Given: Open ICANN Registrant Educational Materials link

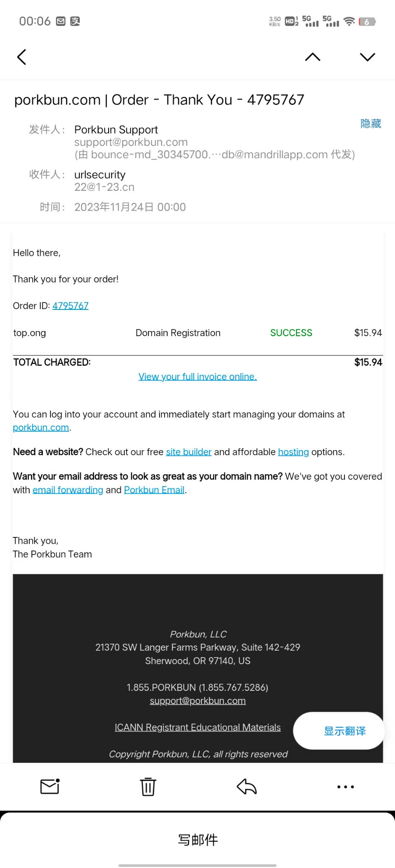Looking at the screenshot, I should pyautogui.click(x=198, y=727).
